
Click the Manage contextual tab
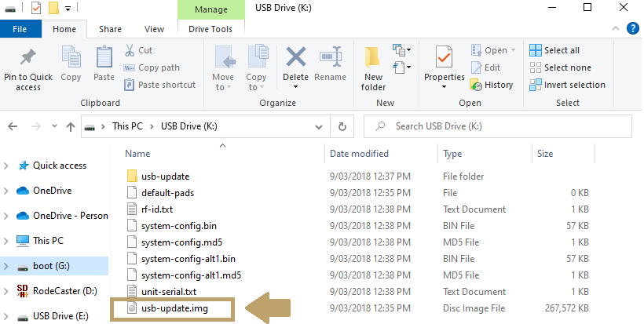[211, 9]
